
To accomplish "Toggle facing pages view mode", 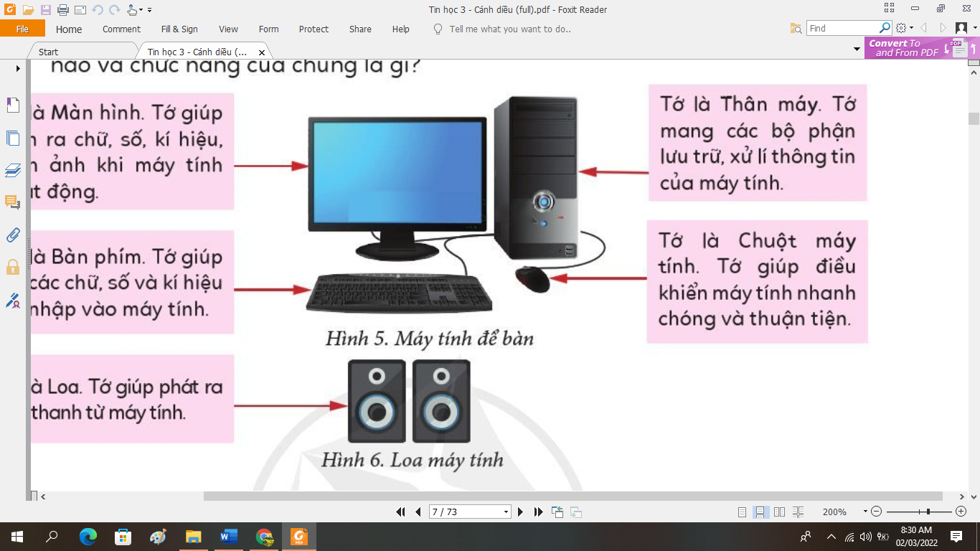I will tap(779, 512).
